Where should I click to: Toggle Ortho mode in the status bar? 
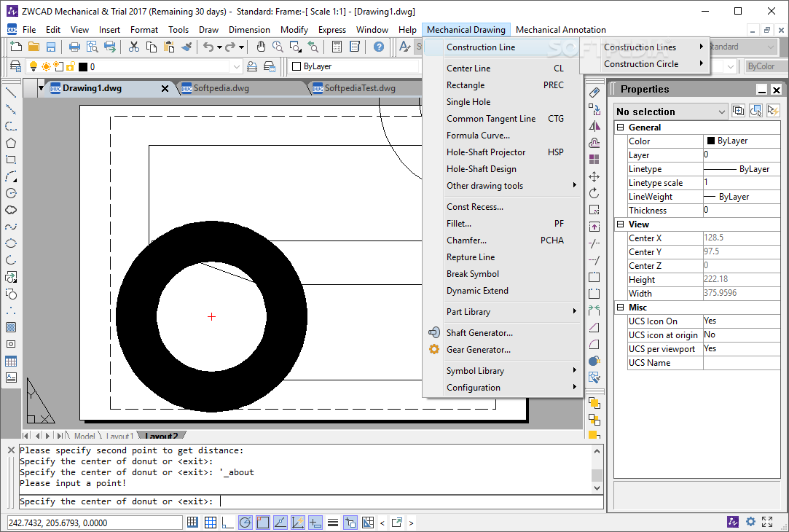click(227, 523)
